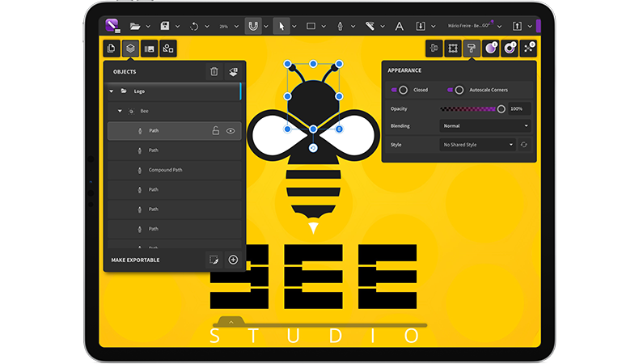Viewport: 639px width, 364px height.
Task: Open the Symbols shapes panel icon
Action: 168,49
